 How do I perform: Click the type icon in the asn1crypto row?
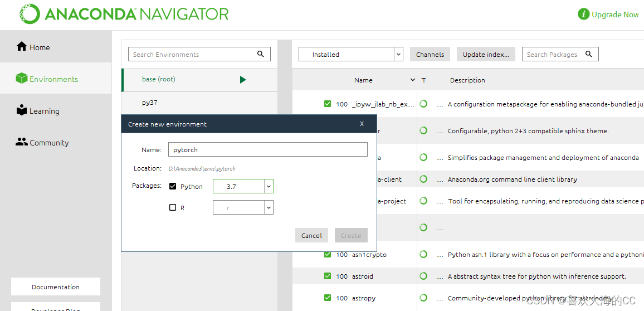423,254
